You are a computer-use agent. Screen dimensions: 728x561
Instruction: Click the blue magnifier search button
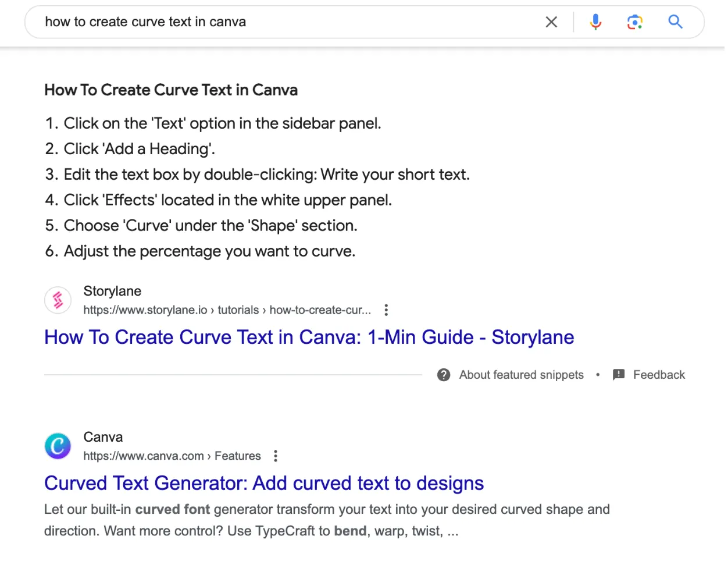point(675,22)
